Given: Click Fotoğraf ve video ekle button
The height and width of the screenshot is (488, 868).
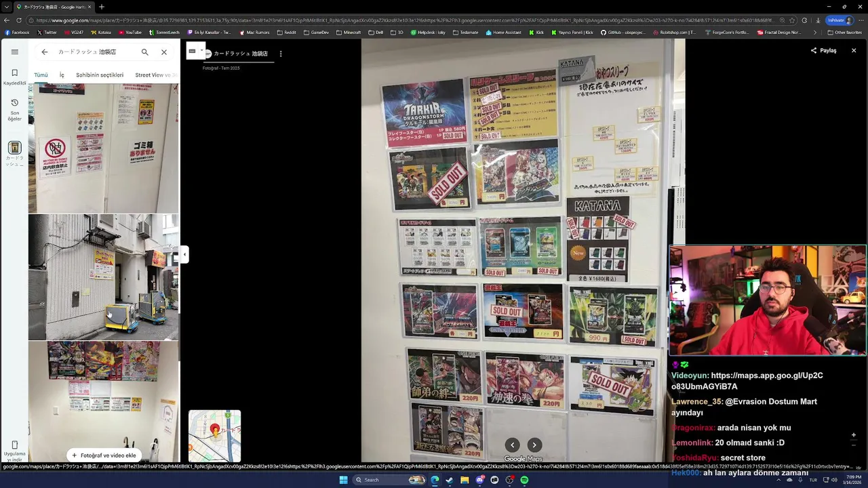Looking at the screenshot, I should tap(104, 455).
